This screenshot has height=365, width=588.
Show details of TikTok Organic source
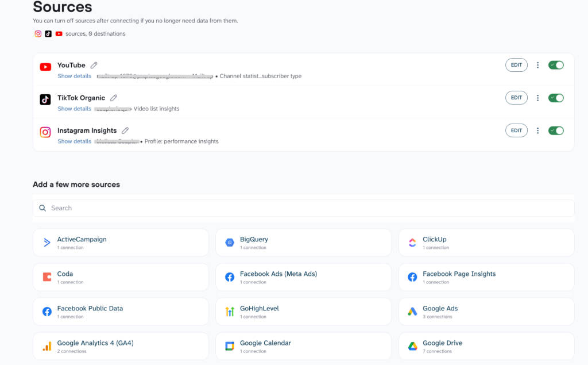74,109
